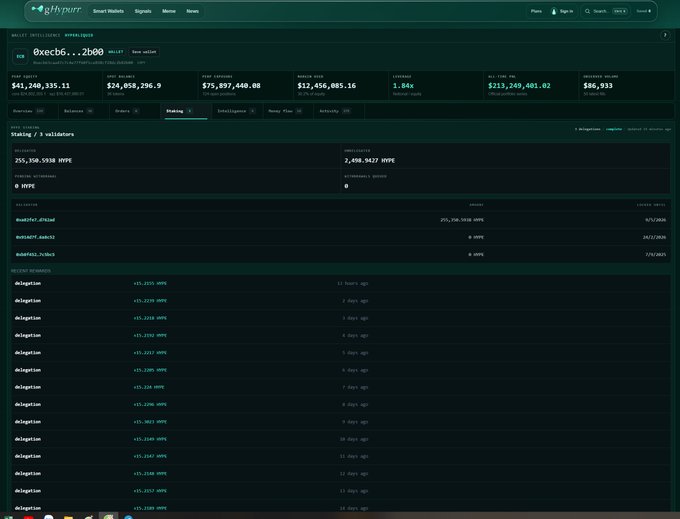Open the Saved wallets button
The width and height of the screenshot is (680, 519).
pyautogui.click(x=644, y=11)
